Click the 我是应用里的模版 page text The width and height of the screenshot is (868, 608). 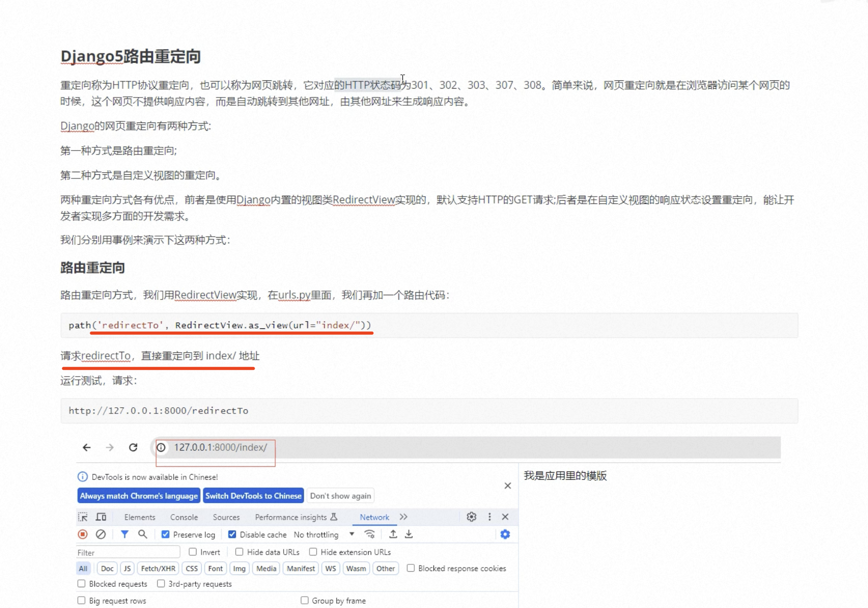point(565,476)
